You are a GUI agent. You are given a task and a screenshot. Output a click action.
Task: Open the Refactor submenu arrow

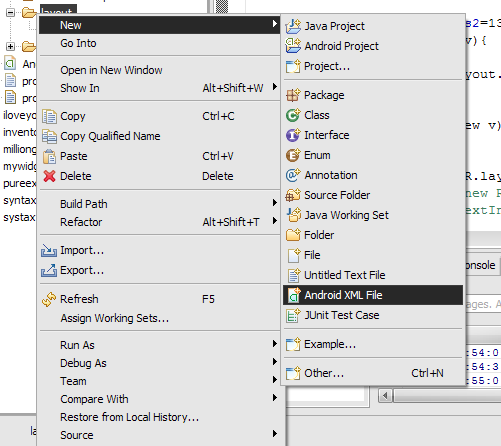pyautogui.click(x=275, y=221)
